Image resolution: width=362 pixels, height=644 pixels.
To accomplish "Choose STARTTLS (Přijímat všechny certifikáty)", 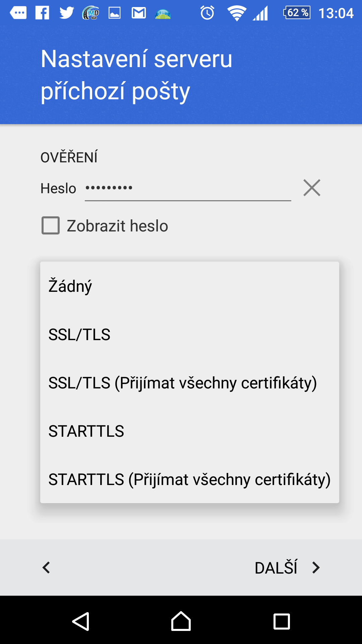I will 189,479.
